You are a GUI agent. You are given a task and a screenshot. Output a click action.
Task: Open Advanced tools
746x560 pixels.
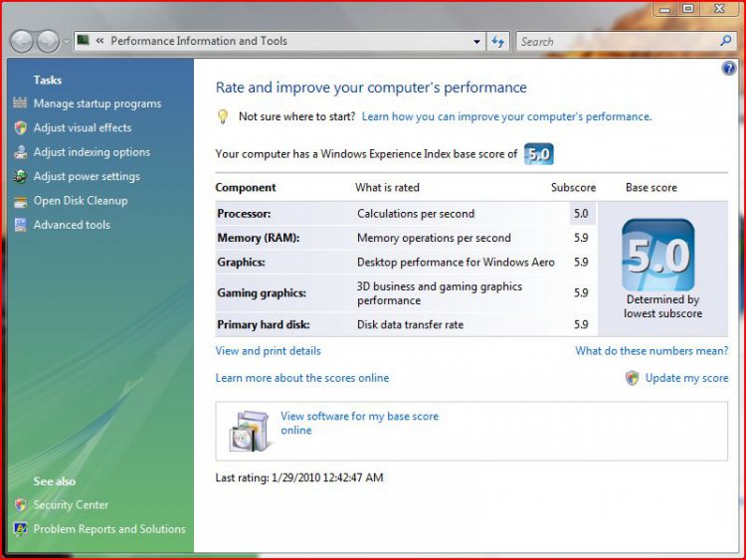coord(72,225)
